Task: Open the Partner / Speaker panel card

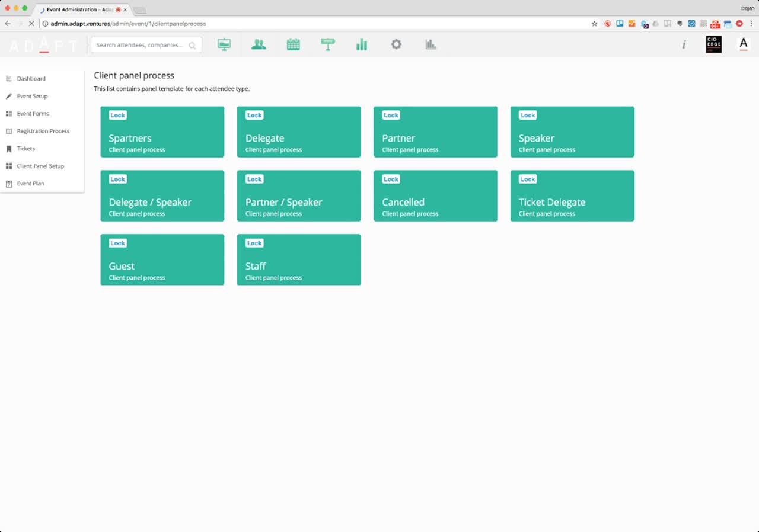Action: pyautogui.click(x=299, y=196)
